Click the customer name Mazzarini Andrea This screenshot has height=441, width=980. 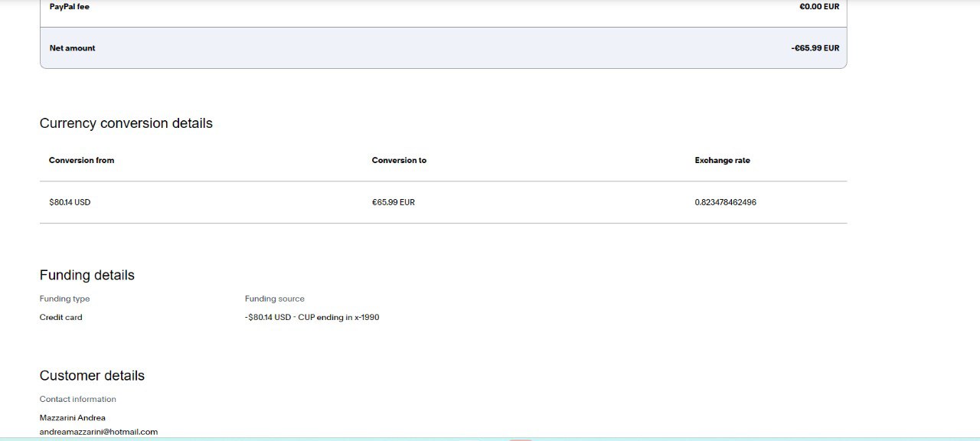point(73,418)
